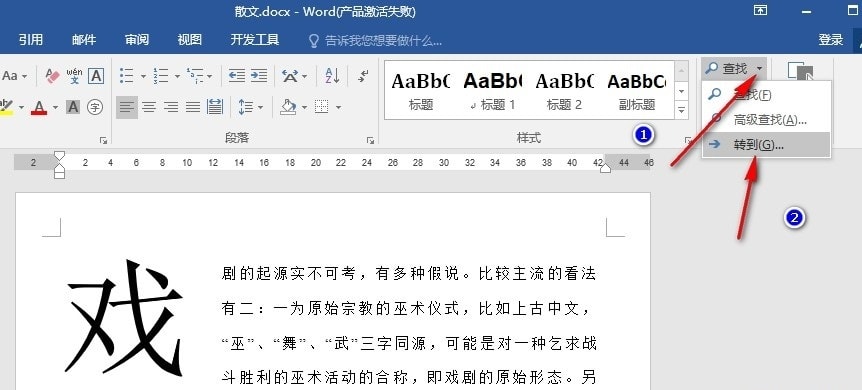Screen dimensions: 862x390
Task: Click the 告诉我您想要做什么 search box
Action: click(375, 40)
